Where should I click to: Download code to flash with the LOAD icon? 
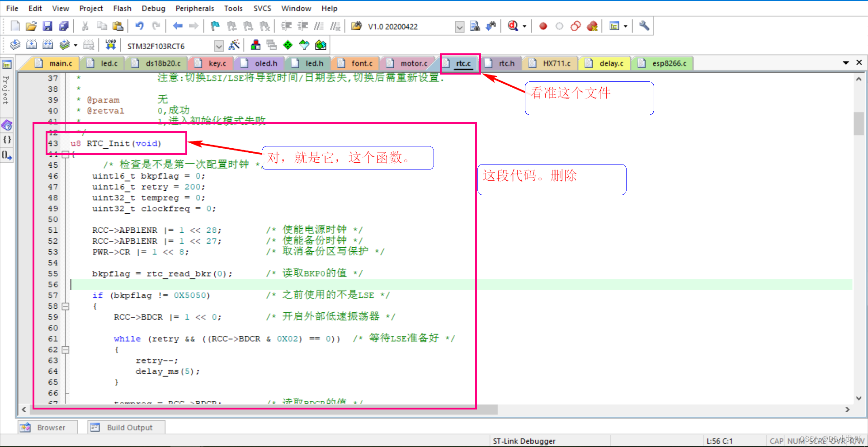111,45
